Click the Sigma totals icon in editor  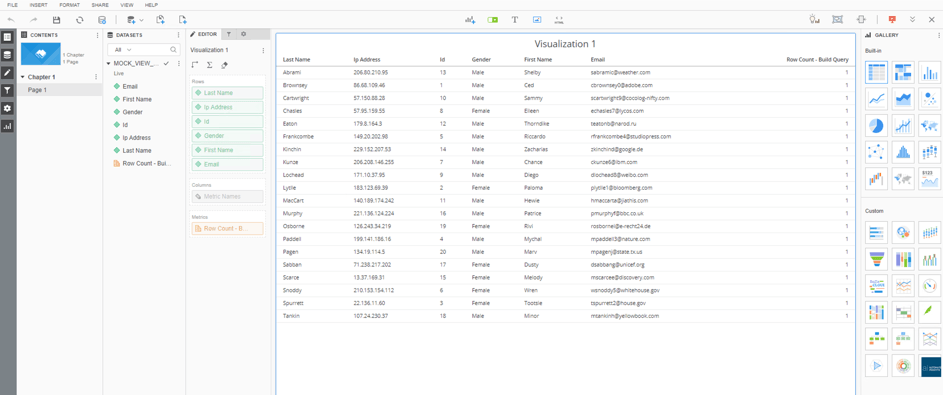click(x=209, y=65)
